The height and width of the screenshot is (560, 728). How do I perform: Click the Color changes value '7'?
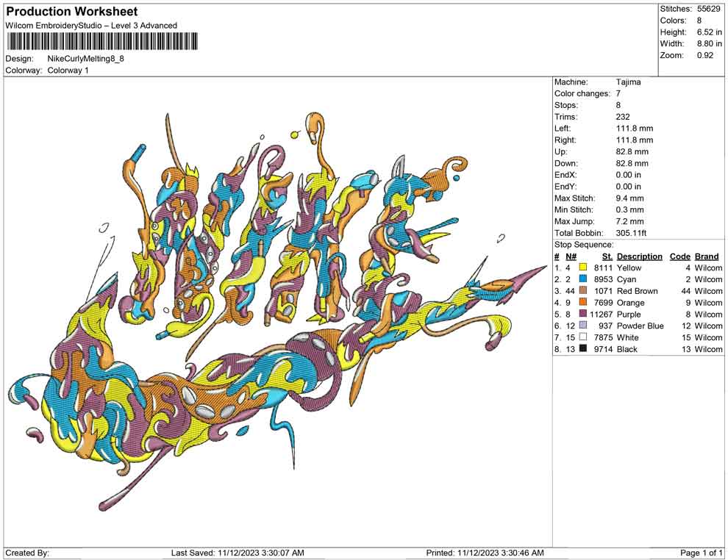618,94
